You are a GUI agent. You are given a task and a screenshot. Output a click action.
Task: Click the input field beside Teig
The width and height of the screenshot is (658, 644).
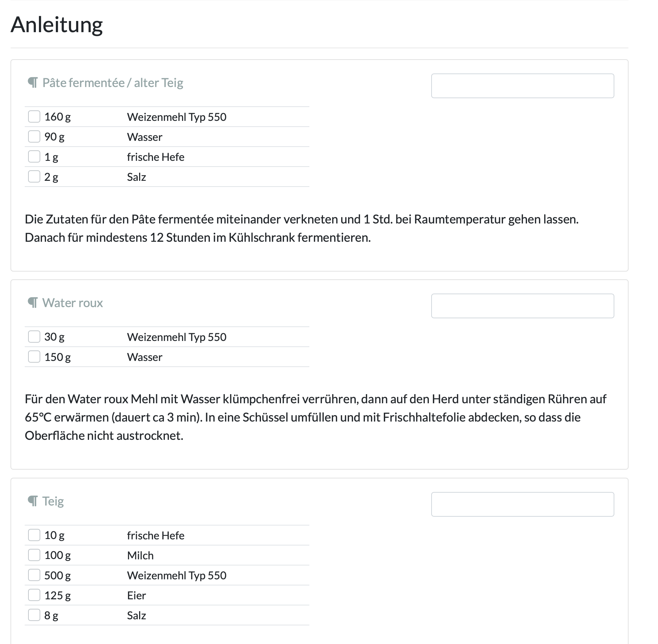pyautogui.click(x=522, y=505)
